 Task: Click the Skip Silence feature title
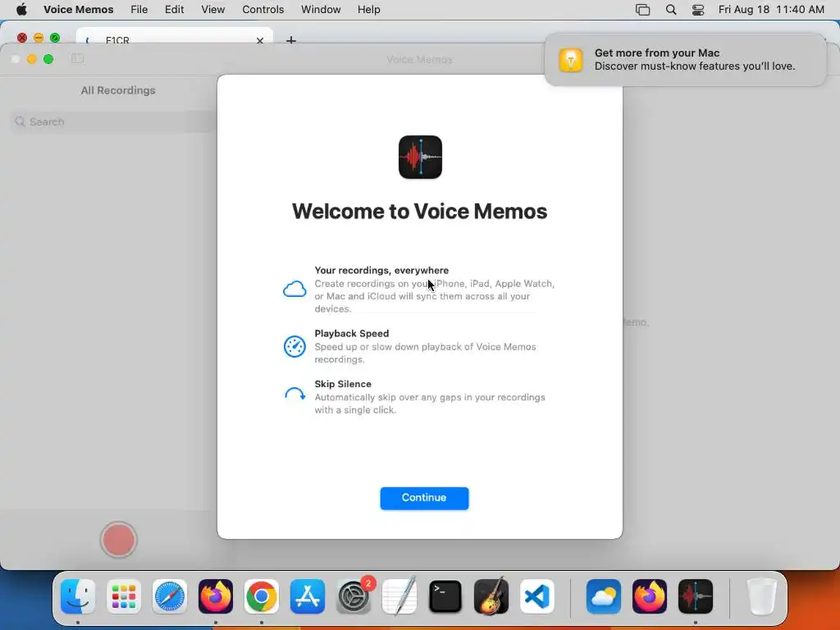343,384
